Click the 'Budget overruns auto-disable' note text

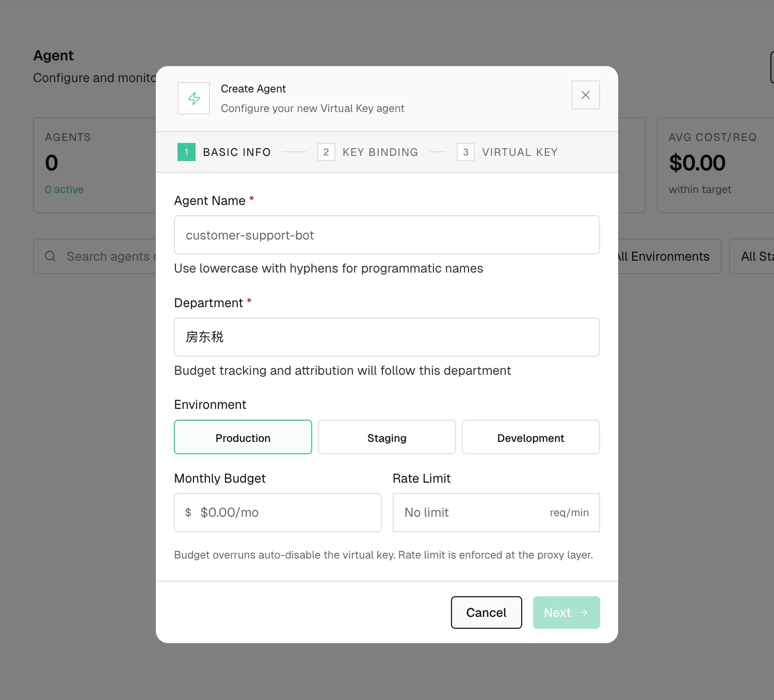[383, 555]
